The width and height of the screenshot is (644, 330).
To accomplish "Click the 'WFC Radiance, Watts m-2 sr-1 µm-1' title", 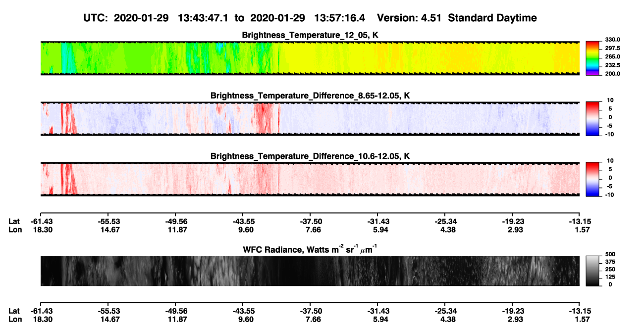I will (x=310, y=248).
